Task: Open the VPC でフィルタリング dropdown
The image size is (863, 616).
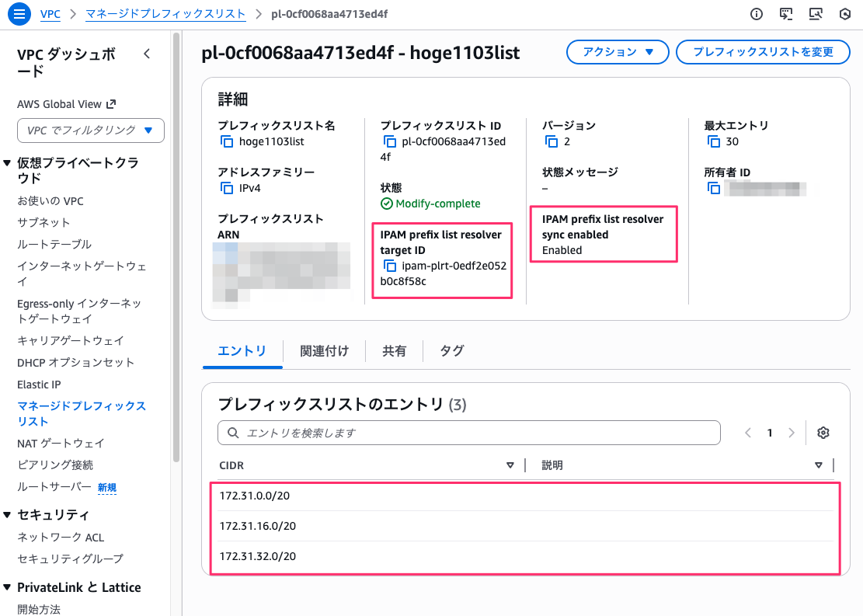Action: pyautogui.click(x=90, y=131)
